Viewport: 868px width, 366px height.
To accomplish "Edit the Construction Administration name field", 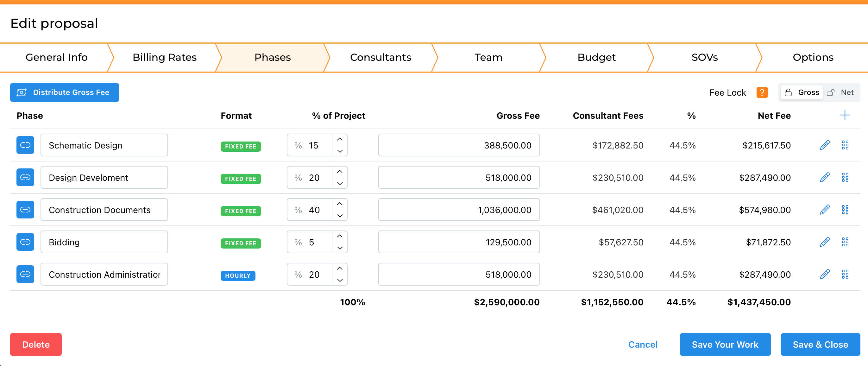I will 104,275.
